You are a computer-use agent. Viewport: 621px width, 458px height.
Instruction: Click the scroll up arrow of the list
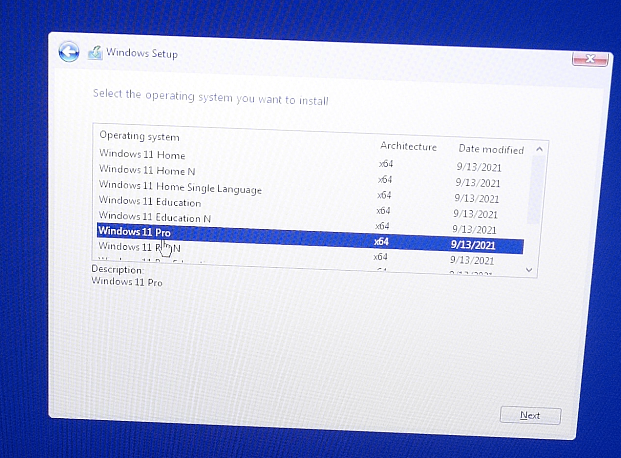(539, 149)
